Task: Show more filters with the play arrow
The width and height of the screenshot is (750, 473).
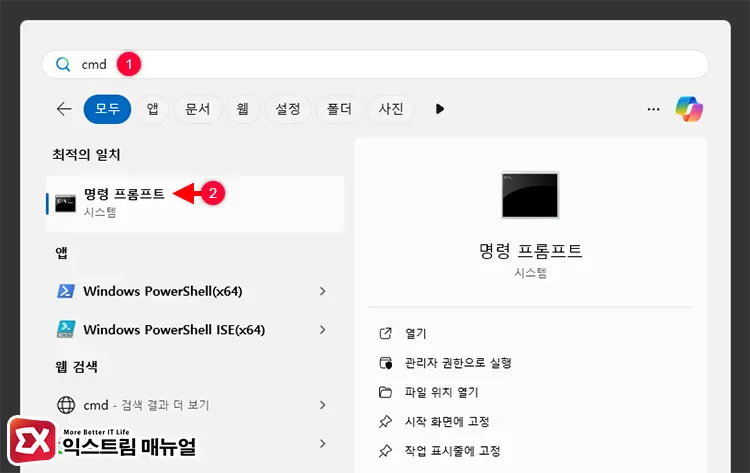Action: (440, 109)
